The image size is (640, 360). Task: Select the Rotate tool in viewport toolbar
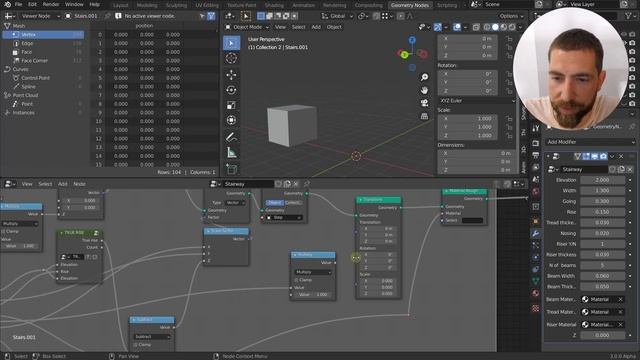tap(231, 90)
